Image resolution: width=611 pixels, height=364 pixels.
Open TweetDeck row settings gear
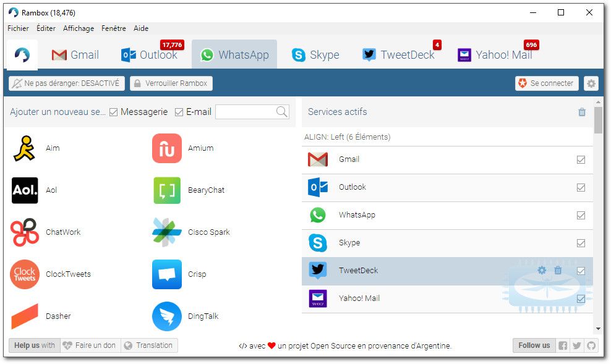point(542,270)
